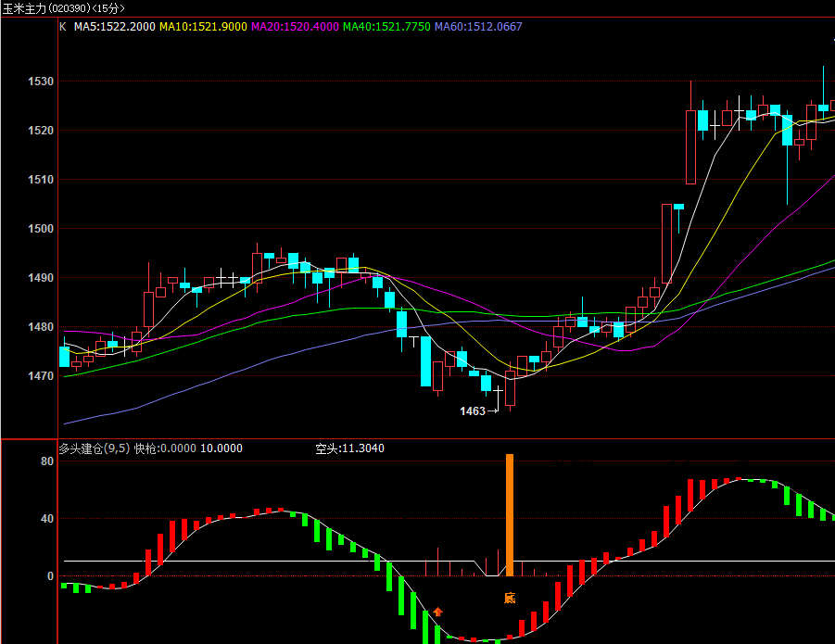Click the 80 level on indicator axis
The height and width of the screenshot is (644, 835).
click(x=47, y=461)
